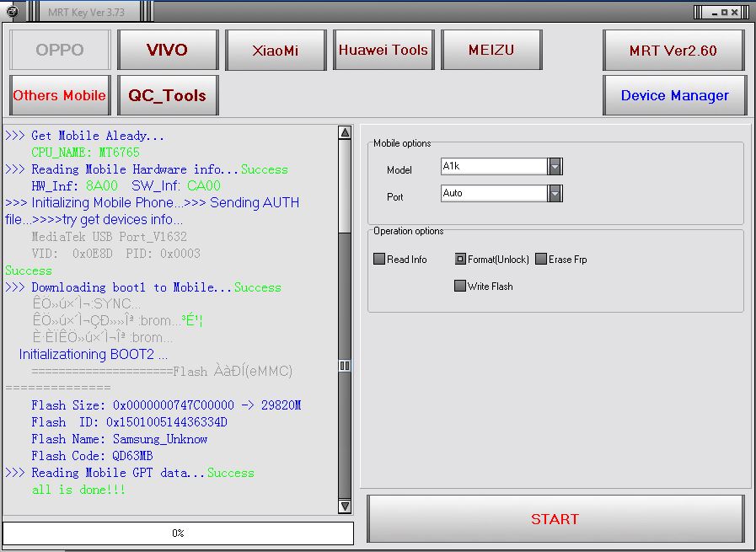
Task: Click the Reading Mobile GPT data line
Action: tap(130, 473)
